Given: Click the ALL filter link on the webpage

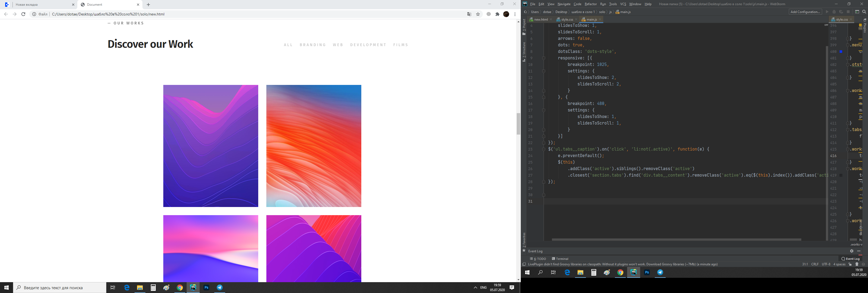Looking at the screenshot, I should pyautogui.click(x=288, y=45).
